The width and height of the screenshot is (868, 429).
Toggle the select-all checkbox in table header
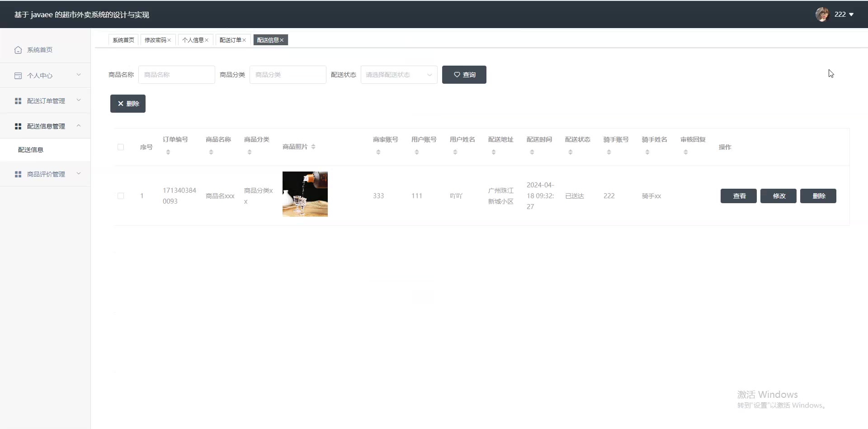pyautogui.click(x=121, y=147)
